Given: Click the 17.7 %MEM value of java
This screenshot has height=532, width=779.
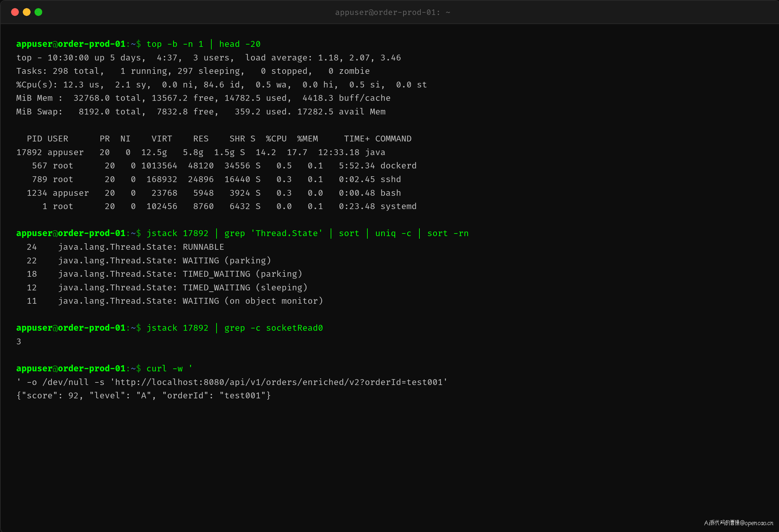Looking at the screenshot, I should [297, 152].
